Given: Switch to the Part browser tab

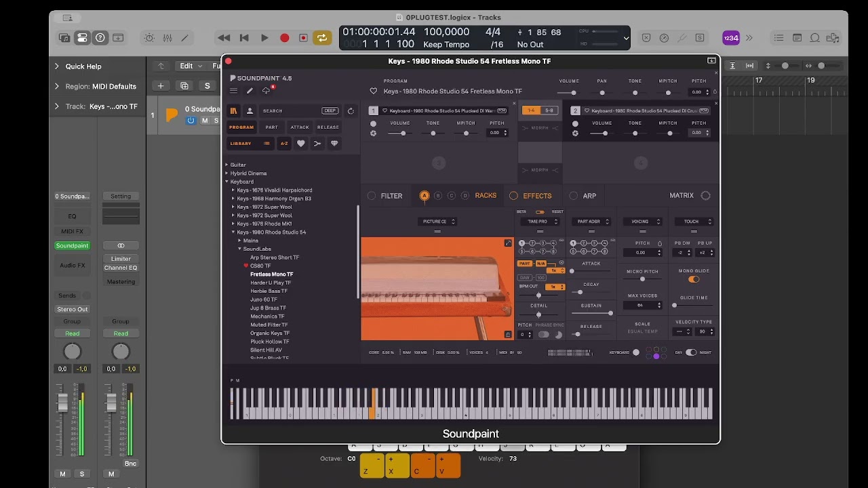Looking at the screenshot, I should 271,127.
